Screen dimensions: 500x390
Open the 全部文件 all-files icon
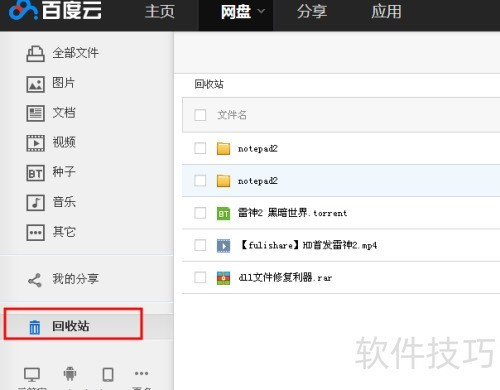(x=35, y=54)
